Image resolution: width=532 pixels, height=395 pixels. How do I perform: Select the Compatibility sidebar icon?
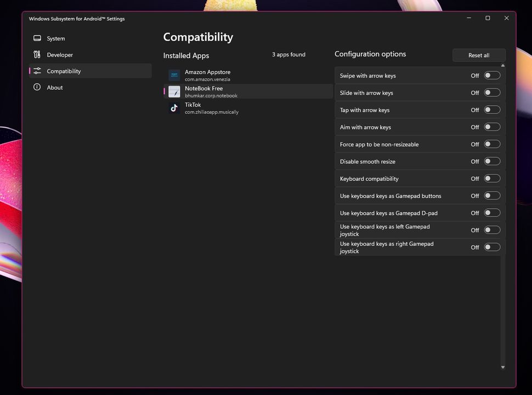[37, 71]
